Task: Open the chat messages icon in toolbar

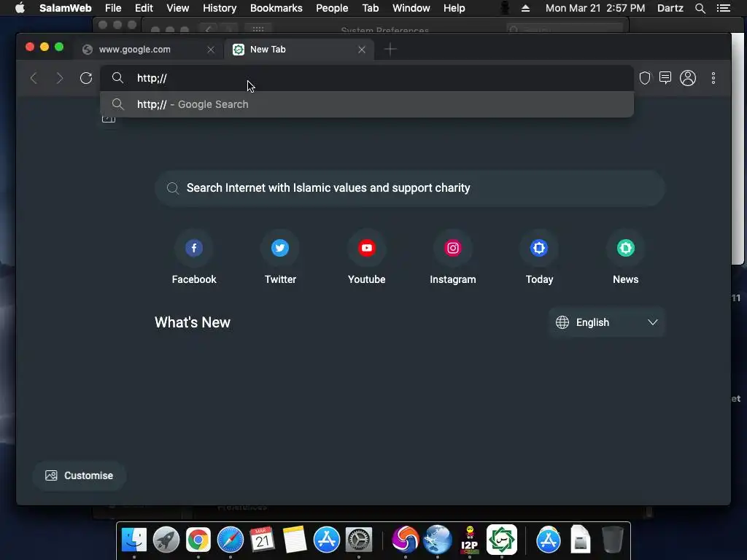Action: 665,77
